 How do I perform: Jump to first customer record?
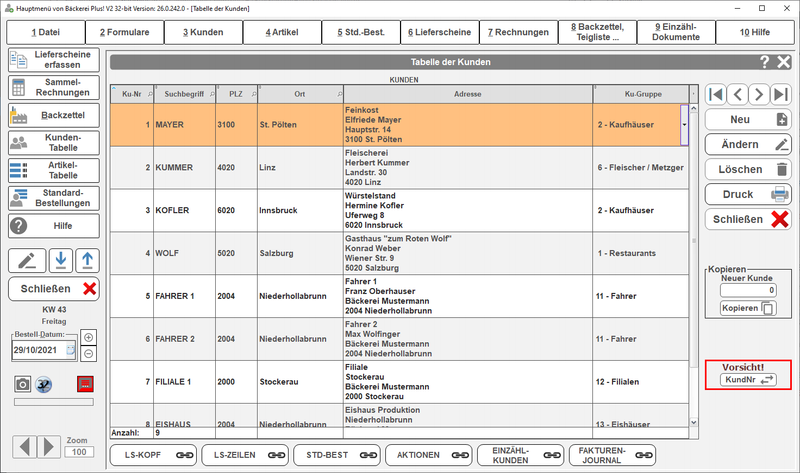pos(716,94)
